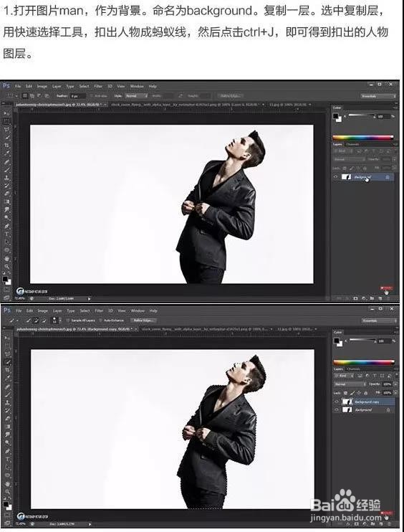The image size is (404, 532).
Task: Hide Background layer eye in upper Layers panel
Action: click(335, 177)
